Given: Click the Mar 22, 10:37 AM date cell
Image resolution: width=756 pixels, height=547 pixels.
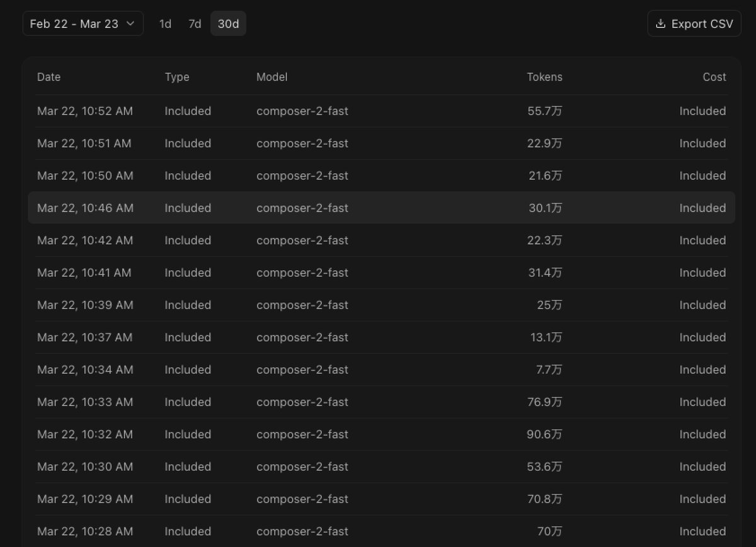Looking at the screenshot, I should [84, 337].
